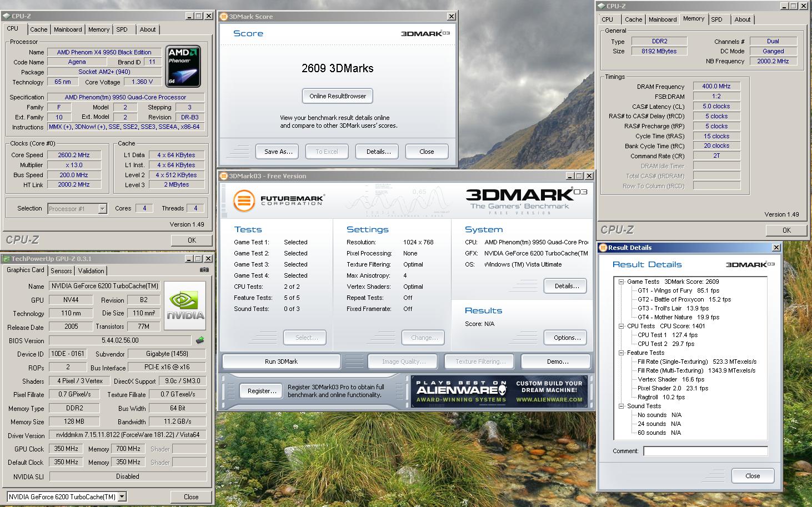Viewport: 812px width, 507px height.
Task: Select the Pixel Shader 2.0 result row
Action: [673, 388]
